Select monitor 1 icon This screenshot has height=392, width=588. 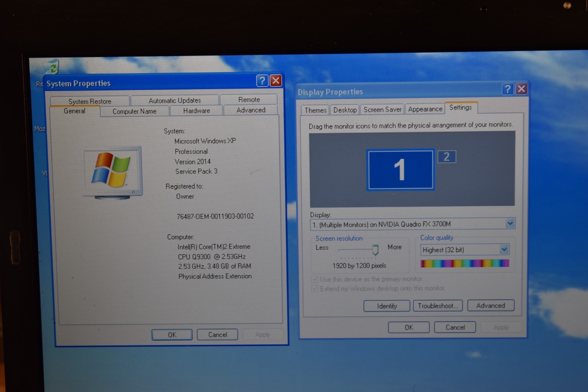pyautogui.click(x=400, y=170)
